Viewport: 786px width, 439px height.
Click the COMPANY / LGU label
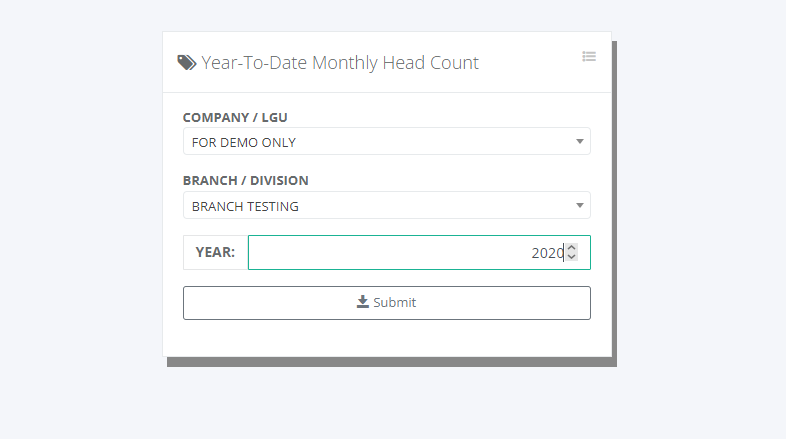pos(235,117)
